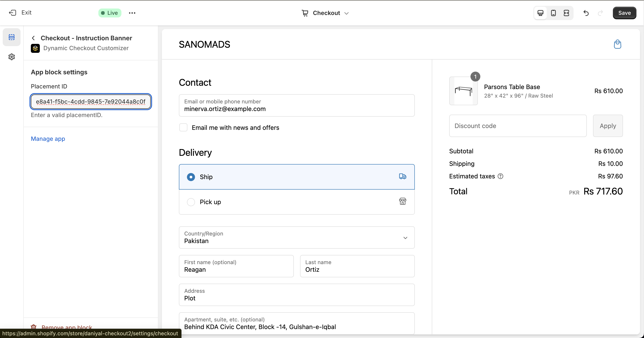The height and width of the screenshot is (338, 644).
Task: Click the Total amount Rs 717.60
Action: (603, 191)
